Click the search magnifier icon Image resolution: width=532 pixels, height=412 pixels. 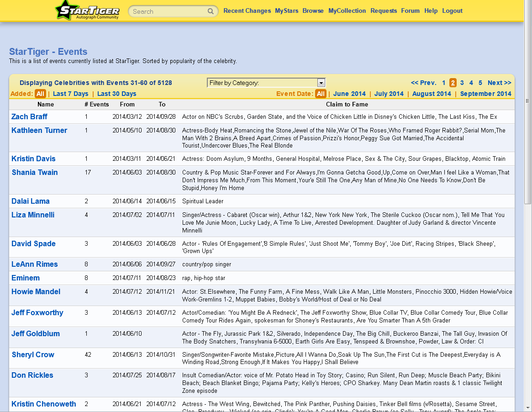(x=211, y=11)
